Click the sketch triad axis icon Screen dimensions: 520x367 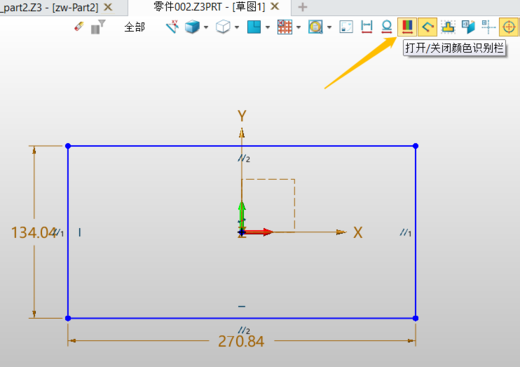click(172, 27)
